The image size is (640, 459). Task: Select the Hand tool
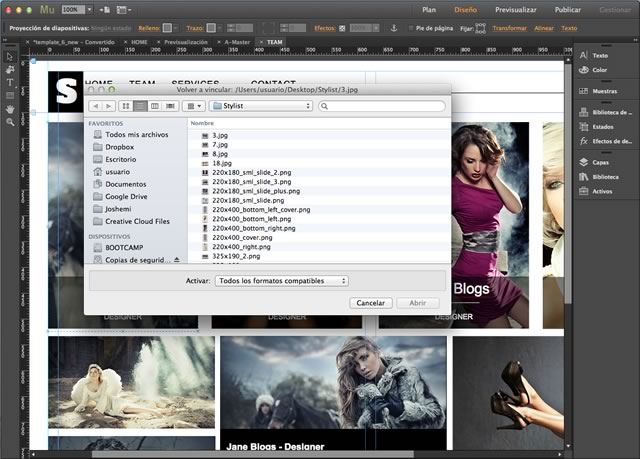click(x=10, y=109)
